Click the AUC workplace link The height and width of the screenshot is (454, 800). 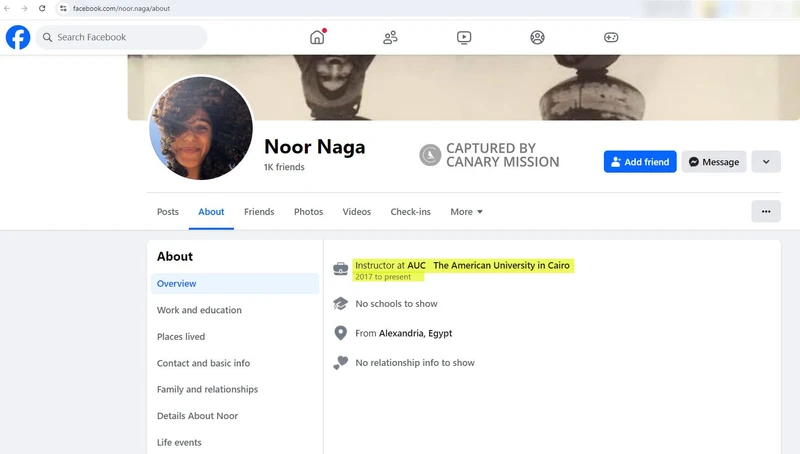tap(416, 265)
